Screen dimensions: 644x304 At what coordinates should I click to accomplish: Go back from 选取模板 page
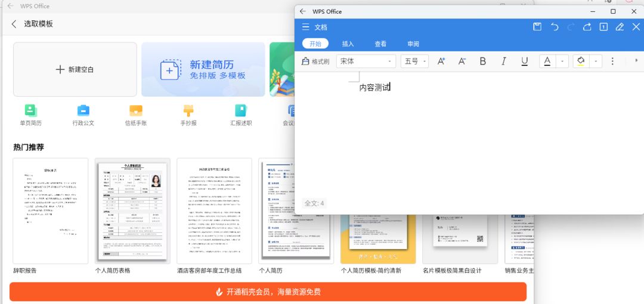coord(14,24)
